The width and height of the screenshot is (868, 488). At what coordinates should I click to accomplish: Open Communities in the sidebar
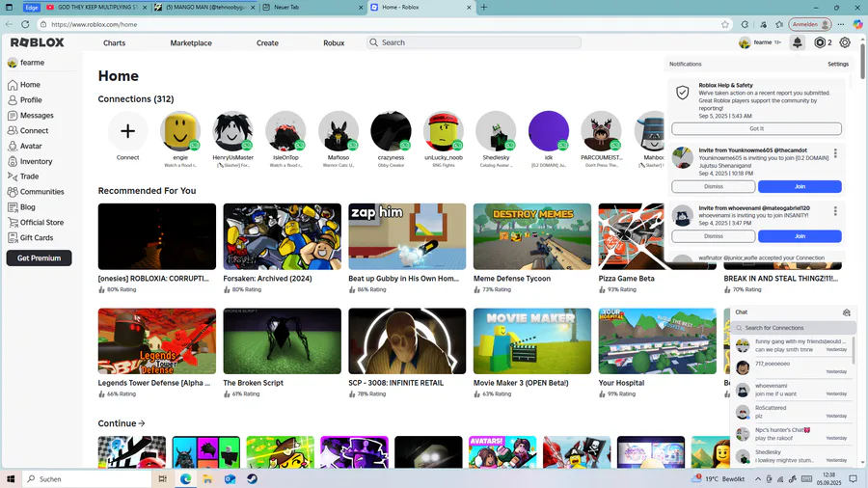point(36,192)
